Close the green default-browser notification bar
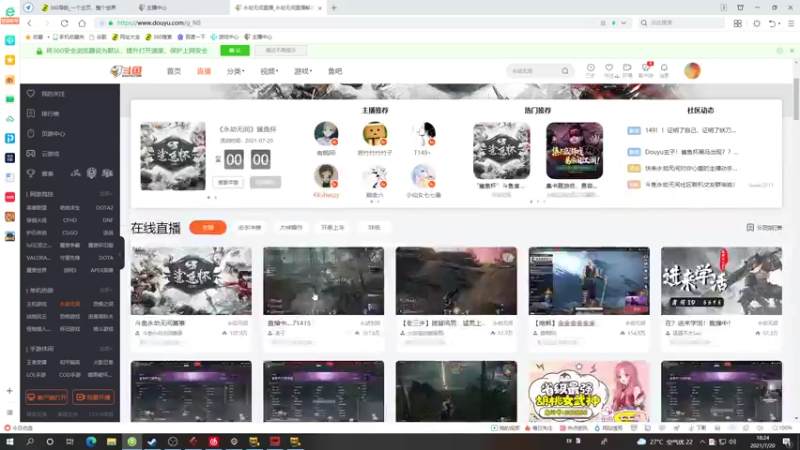Image resolution: width=800 pixels, height=450 pixels. (792, 51)
